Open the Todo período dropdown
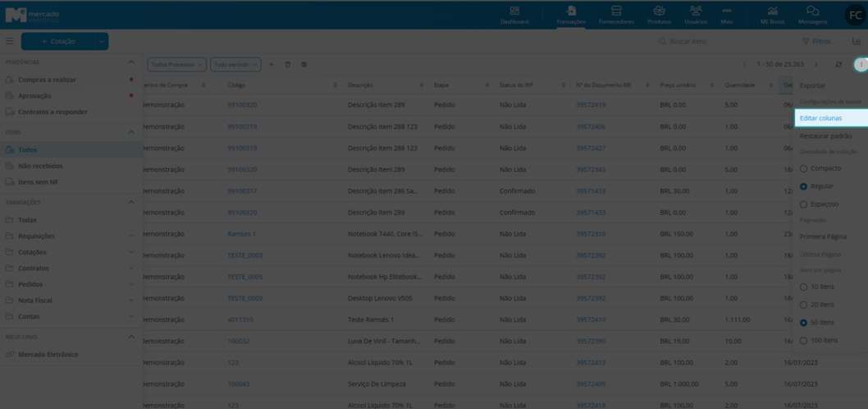868x409 pixels. pos(235,65)
